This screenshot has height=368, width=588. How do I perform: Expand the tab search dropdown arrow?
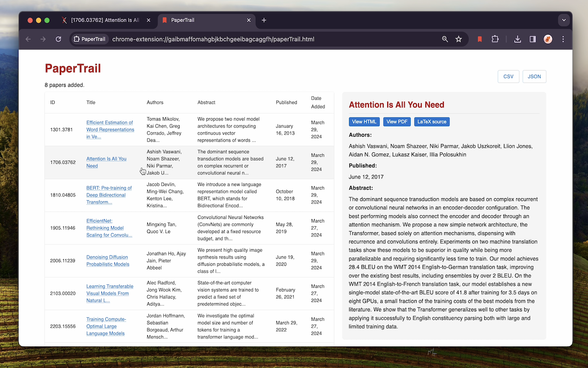564,20
